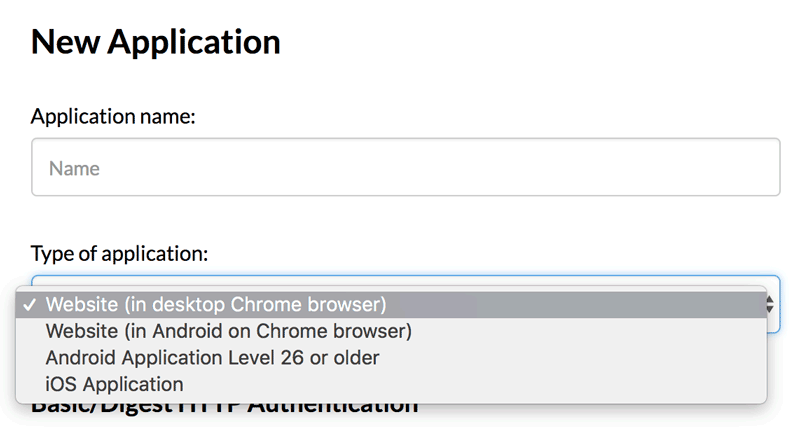Click the Basic/Digest HTTP Authentication heading
800x439 pixels.
click(x=224, y=407)
